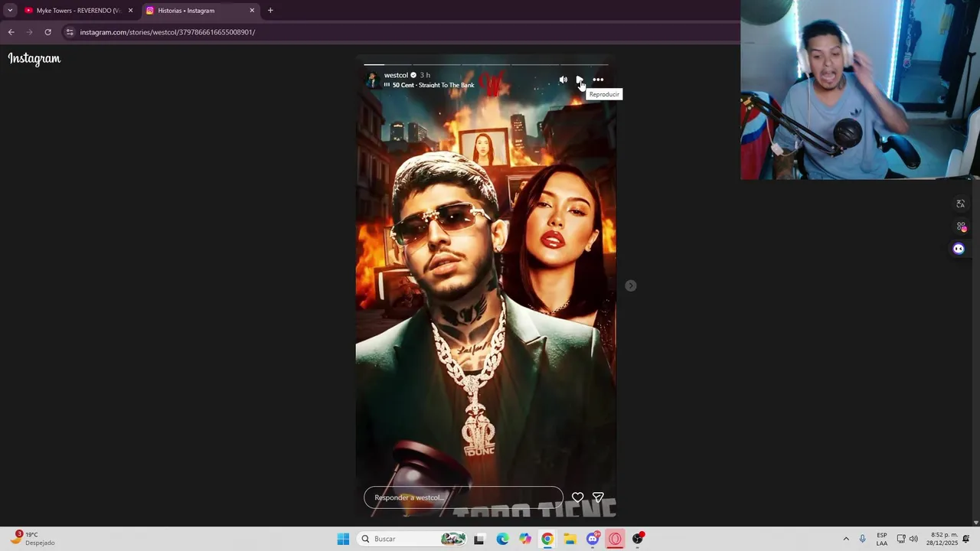
Task: Open the OBS Studio taskbar icon
Action: point(638,539)
